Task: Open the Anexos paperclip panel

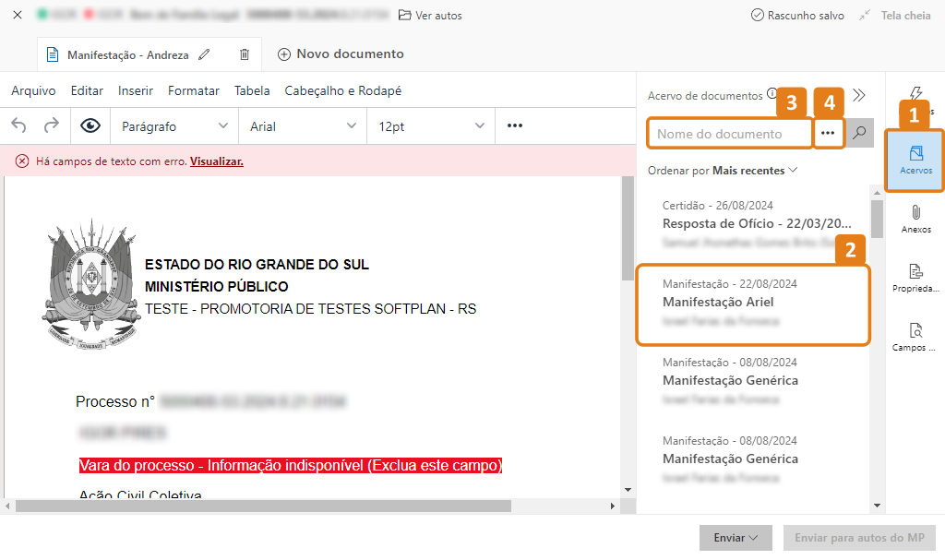Action: [x=915, y=220]
